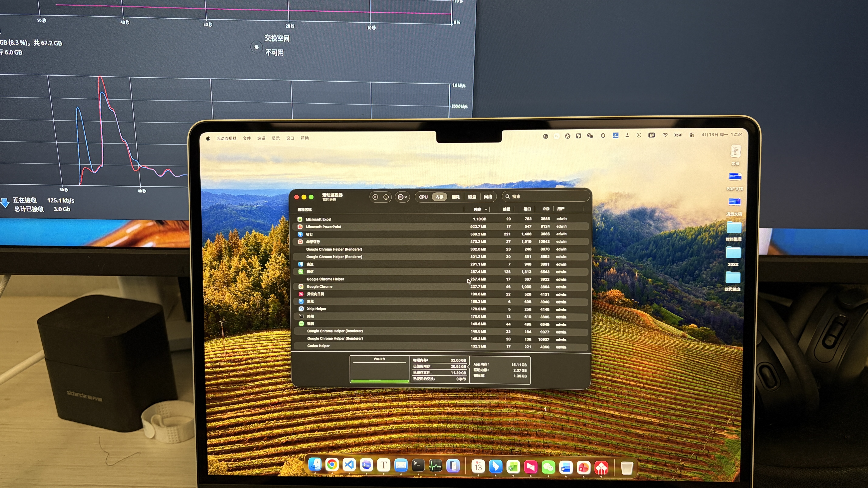Open process info with the (i) button
Screen dimensions: 868x488
386,197
